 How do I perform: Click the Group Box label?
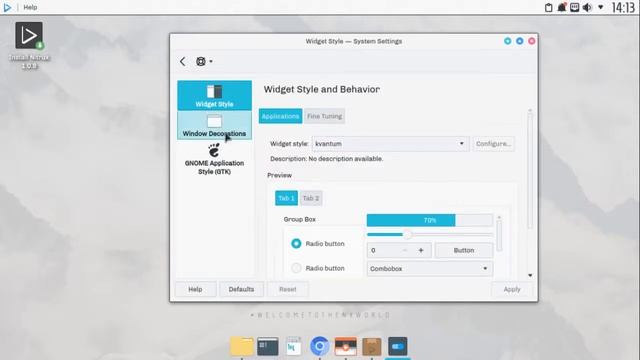point(300,219)
